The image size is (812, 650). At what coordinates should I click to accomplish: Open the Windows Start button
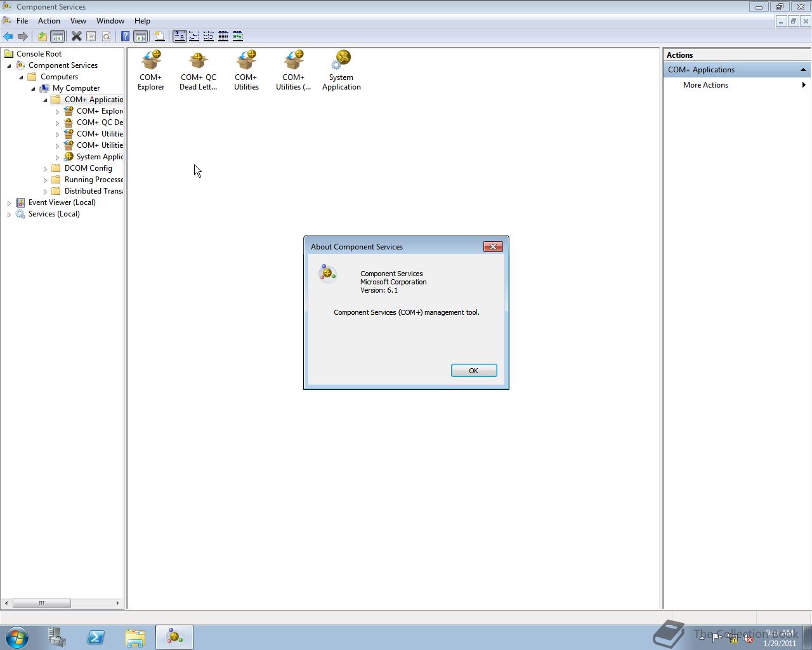pyautogui.click(x=17, y=637)
